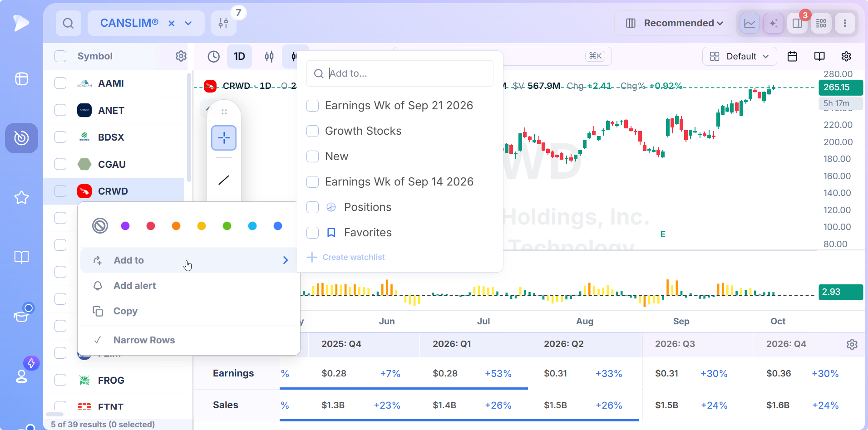Open the Recommended columns dropdown

[x=674, y=23]
